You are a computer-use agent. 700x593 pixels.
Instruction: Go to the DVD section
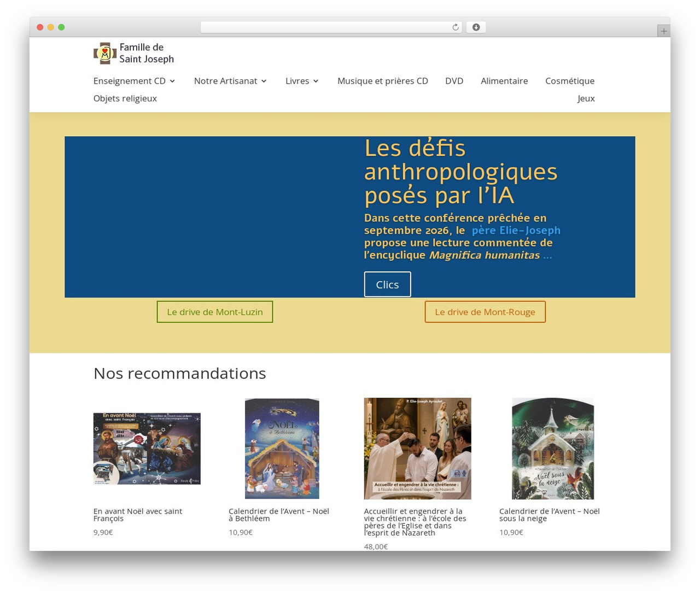click(454, 81)
